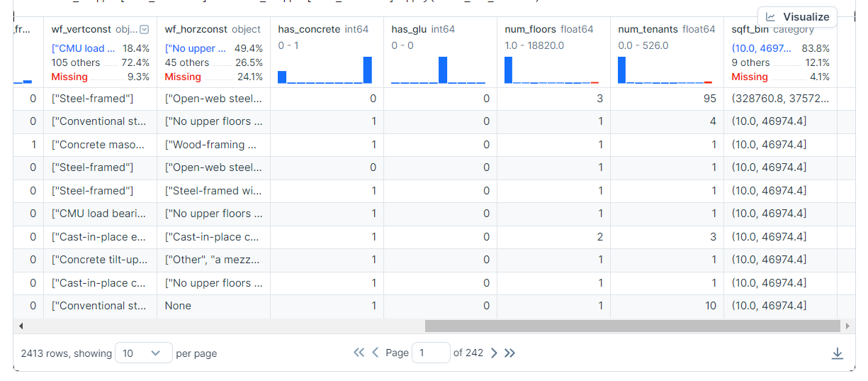
Task: Click the Visualize button
Action: click(x=797, y=17)
